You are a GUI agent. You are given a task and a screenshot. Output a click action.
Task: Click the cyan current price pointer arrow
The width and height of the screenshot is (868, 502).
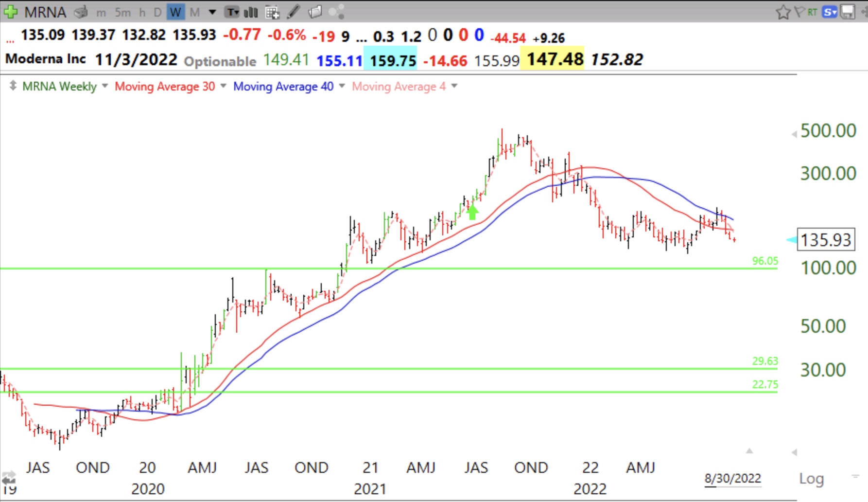pos(792,239)
